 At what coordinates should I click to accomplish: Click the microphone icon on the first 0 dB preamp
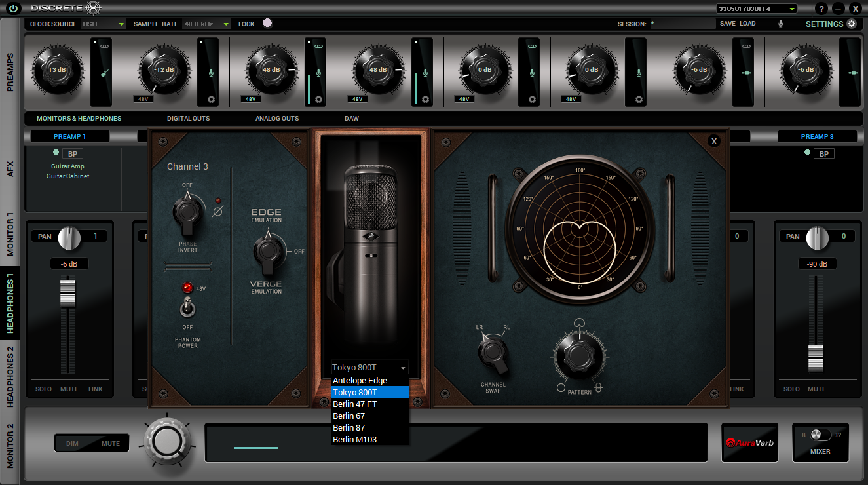[532, 73]
